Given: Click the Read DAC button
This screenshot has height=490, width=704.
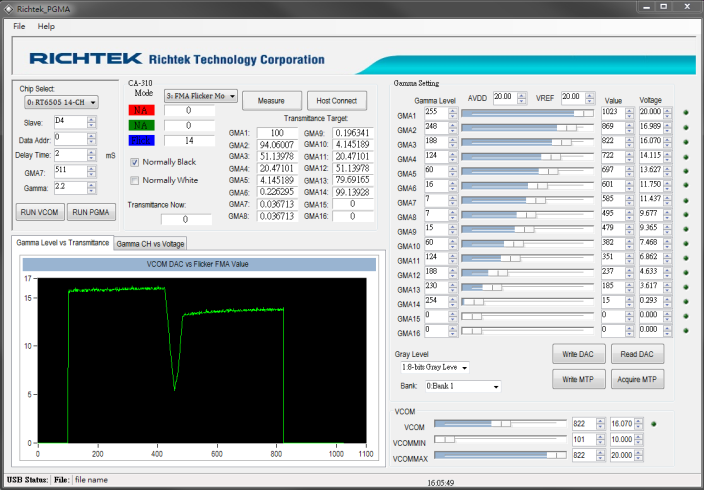Looking at the screenshot, I should (x=637, y=354).
